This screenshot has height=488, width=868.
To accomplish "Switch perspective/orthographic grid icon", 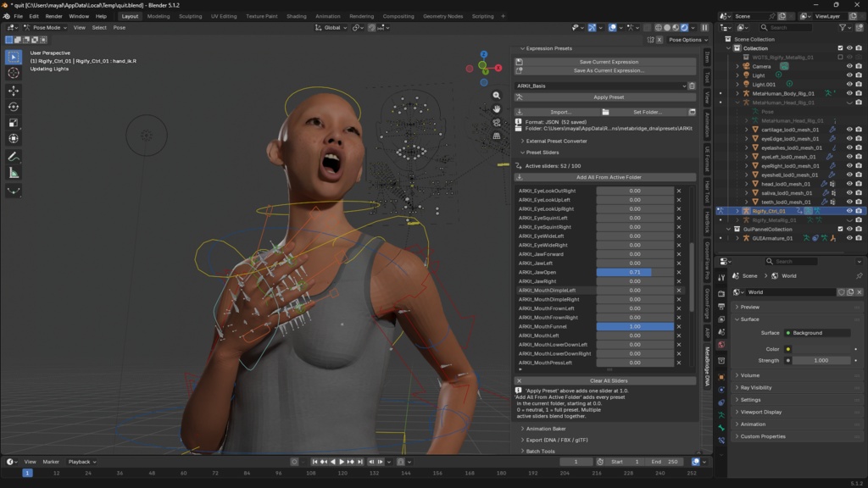I will (x=497, y=136).
